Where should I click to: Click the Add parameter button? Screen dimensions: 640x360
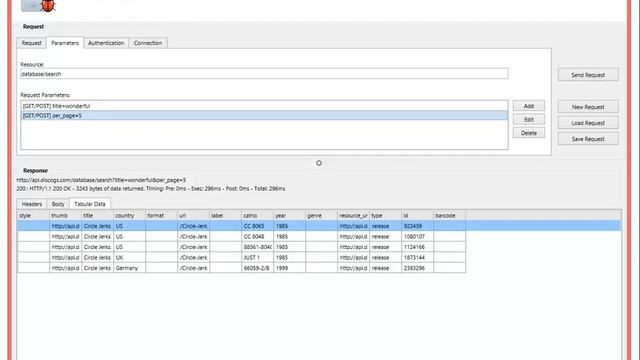coord(529,106)
